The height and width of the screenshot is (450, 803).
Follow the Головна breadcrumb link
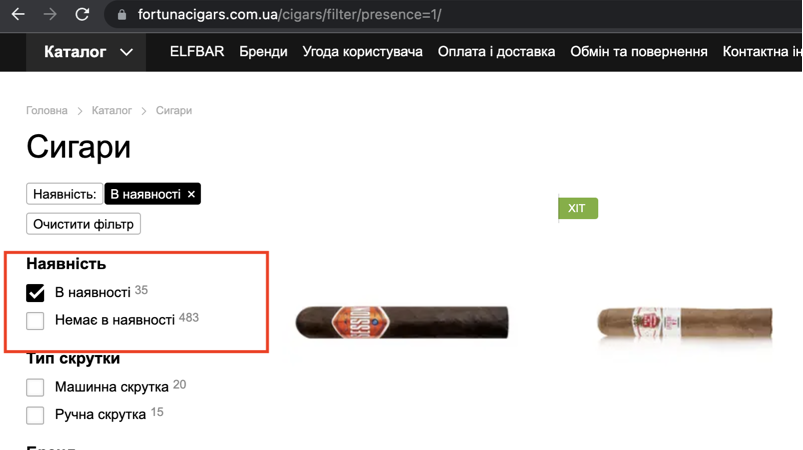coord(47,111)
